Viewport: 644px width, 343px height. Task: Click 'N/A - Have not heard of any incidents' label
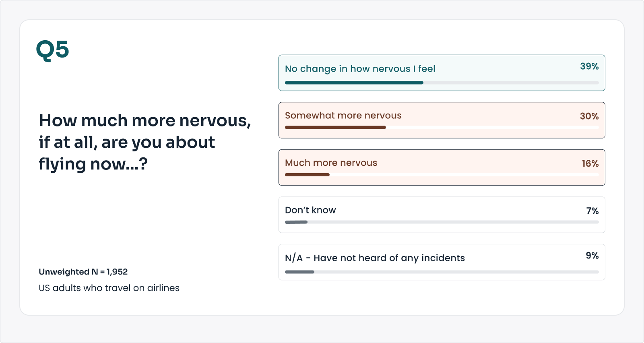click(x=375, y=258)
